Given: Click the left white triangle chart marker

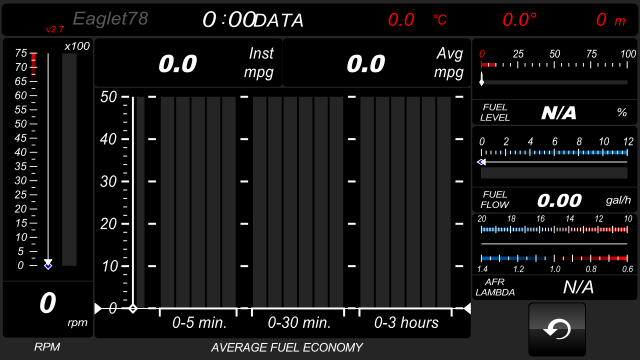Looking at the screenshot, I should click(98, 309).
